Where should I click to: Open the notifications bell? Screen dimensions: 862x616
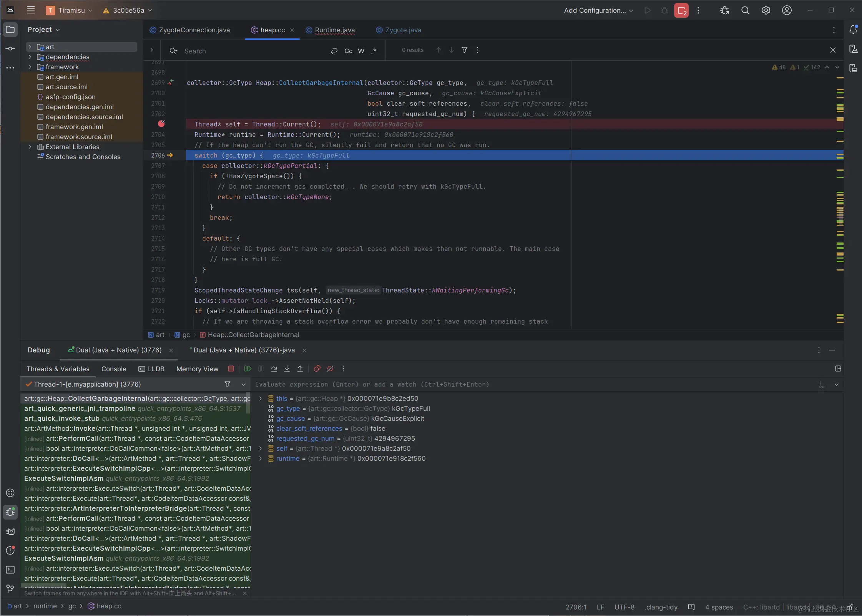853,30
